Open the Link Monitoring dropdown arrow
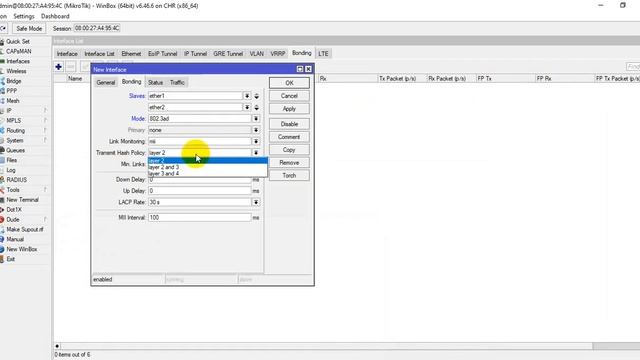Image resolution: width=640 pixels, height=360 pixels. pyautogui.click(x=256, y=141)
